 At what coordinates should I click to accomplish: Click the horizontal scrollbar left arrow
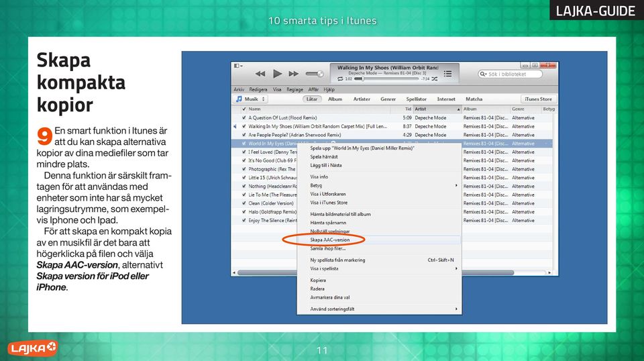coord(234,272)
